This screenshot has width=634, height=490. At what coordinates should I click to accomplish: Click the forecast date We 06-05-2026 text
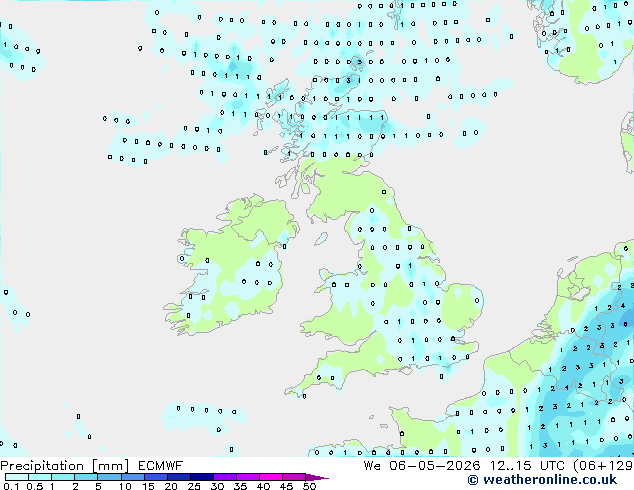(x=422, y=466)
